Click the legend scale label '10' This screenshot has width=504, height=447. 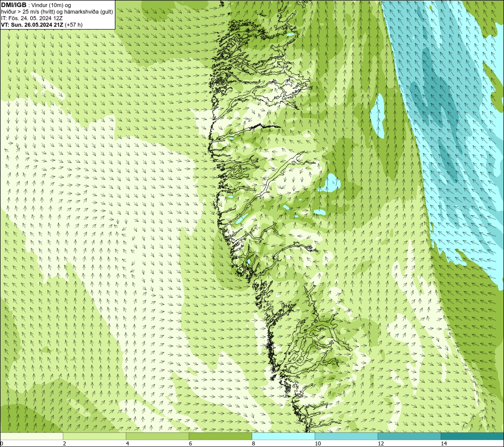click(x=318, y=443)
